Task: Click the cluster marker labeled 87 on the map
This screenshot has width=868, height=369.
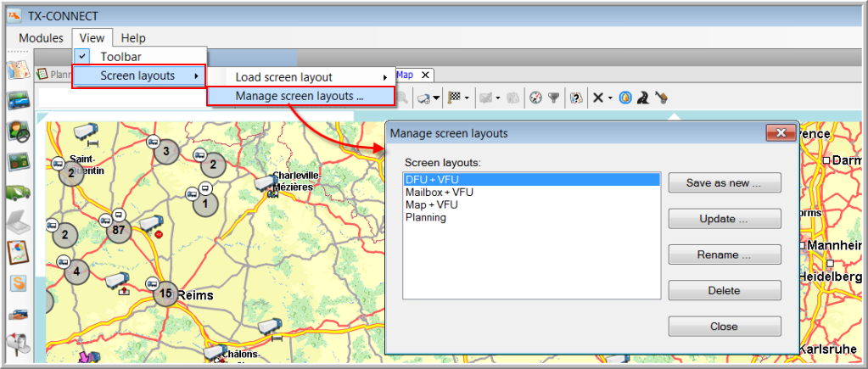Action: [x=119, y=230]
